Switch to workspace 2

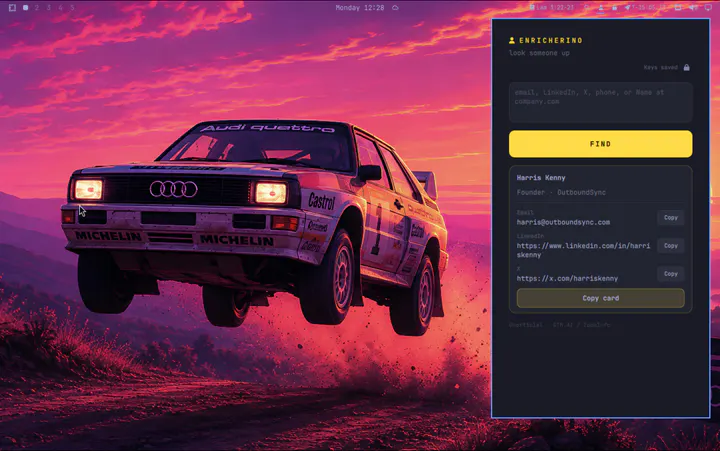(37, 7)
